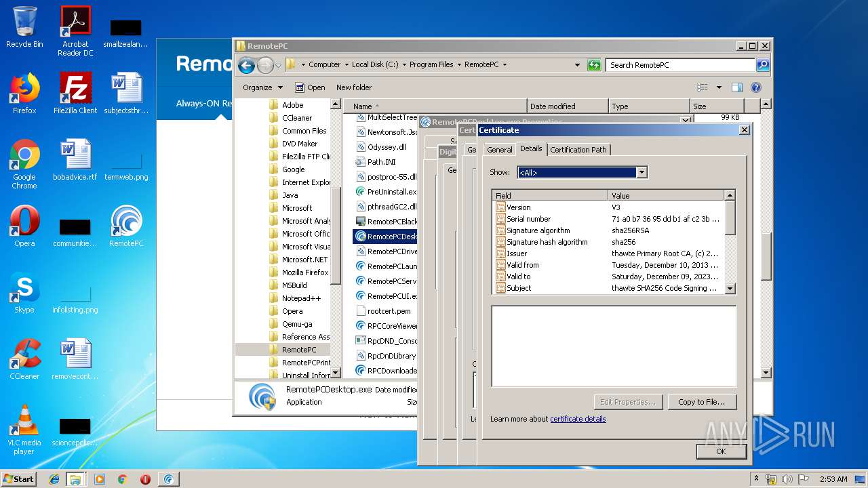
Task: Show hidden system tray icons
Action: pyautogui.click(x=756, y=479)
